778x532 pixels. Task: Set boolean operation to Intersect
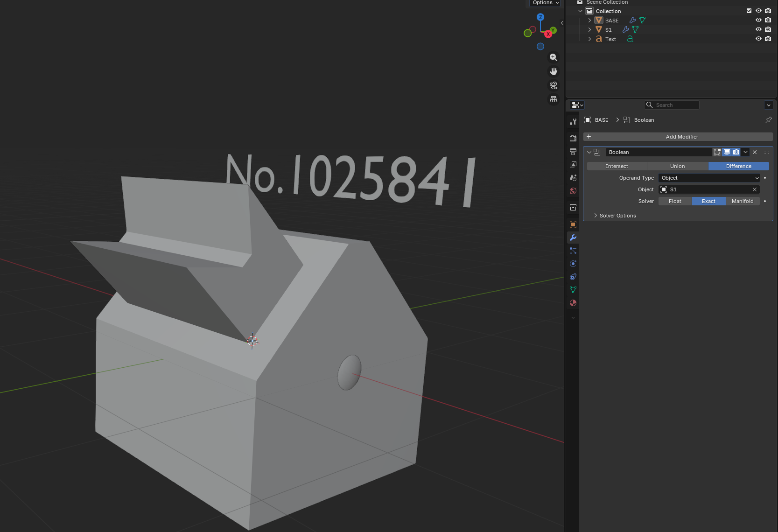(x=617, y=166)
